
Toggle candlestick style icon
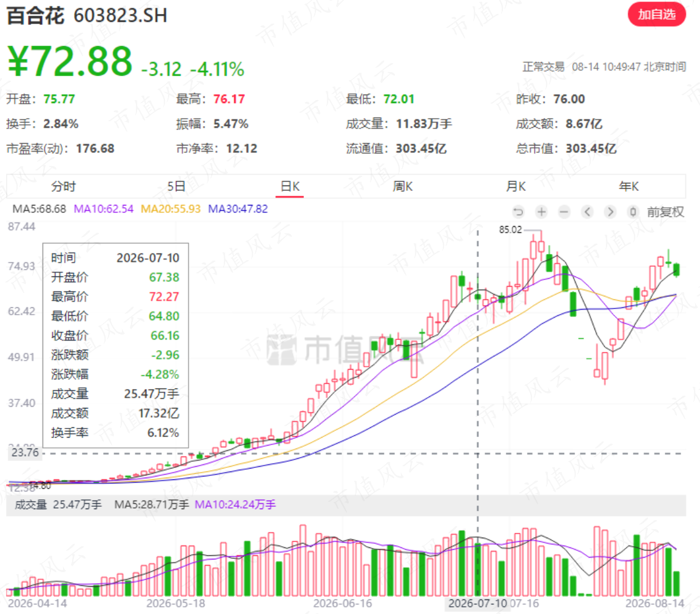coord(633,212)
